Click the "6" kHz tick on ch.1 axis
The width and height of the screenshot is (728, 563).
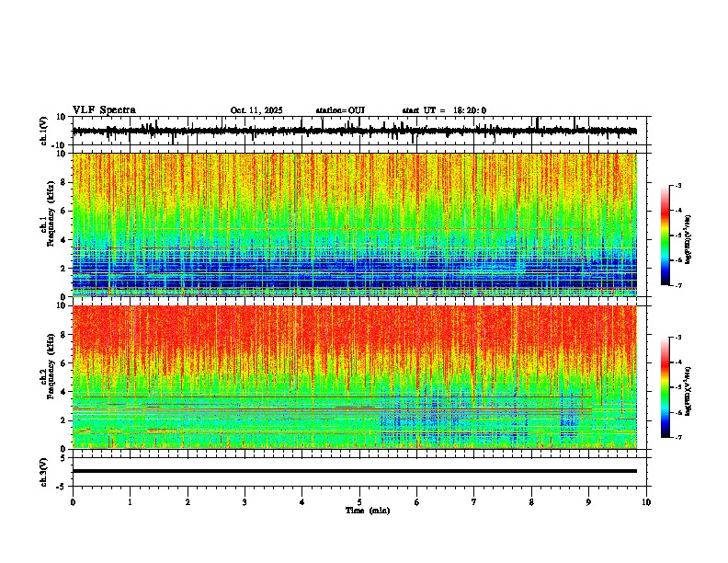pos(64,211)
